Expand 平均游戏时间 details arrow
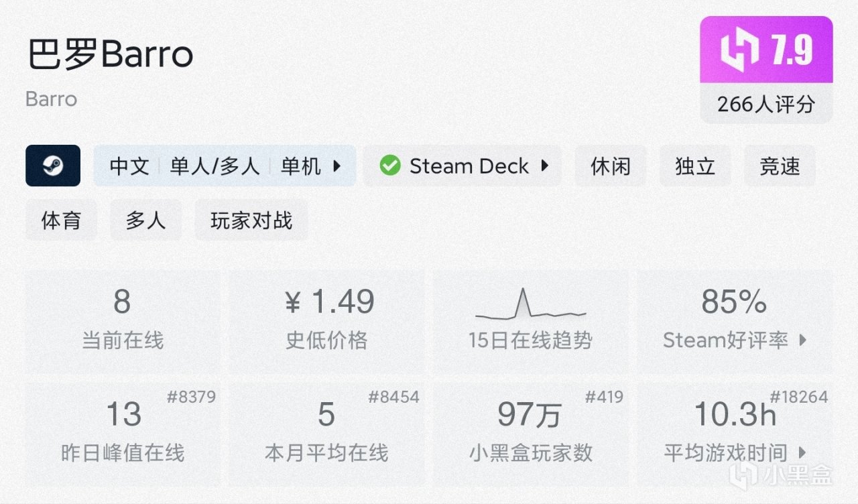 [803, 452]
